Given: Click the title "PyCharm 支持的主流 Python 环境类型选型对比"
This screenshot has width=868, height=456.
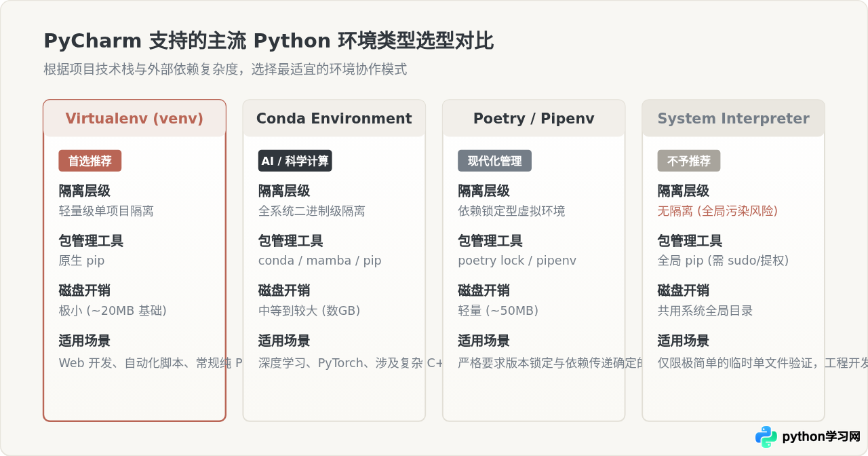Looking at the screenshot, I should tap(269, 41).
